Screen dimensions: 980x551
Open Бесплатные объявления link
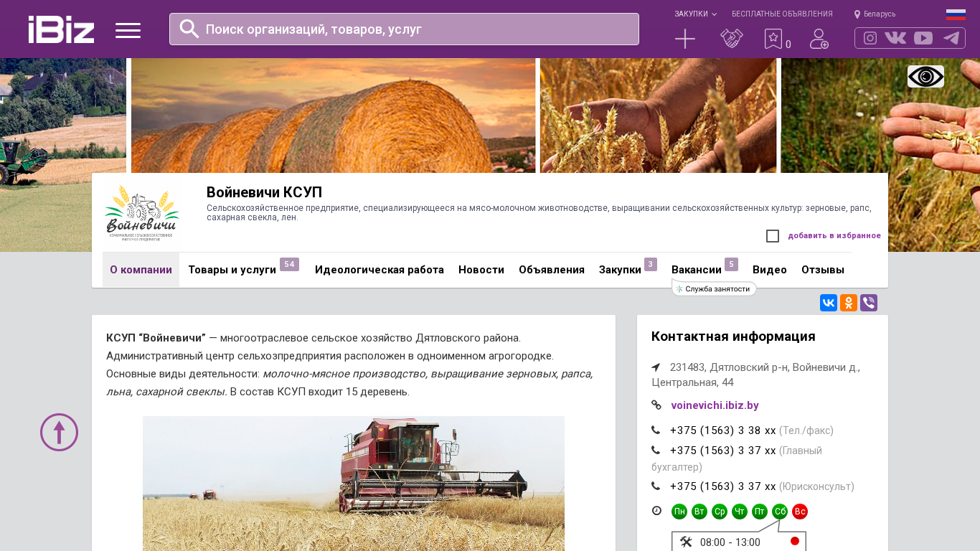click(782, 14)
